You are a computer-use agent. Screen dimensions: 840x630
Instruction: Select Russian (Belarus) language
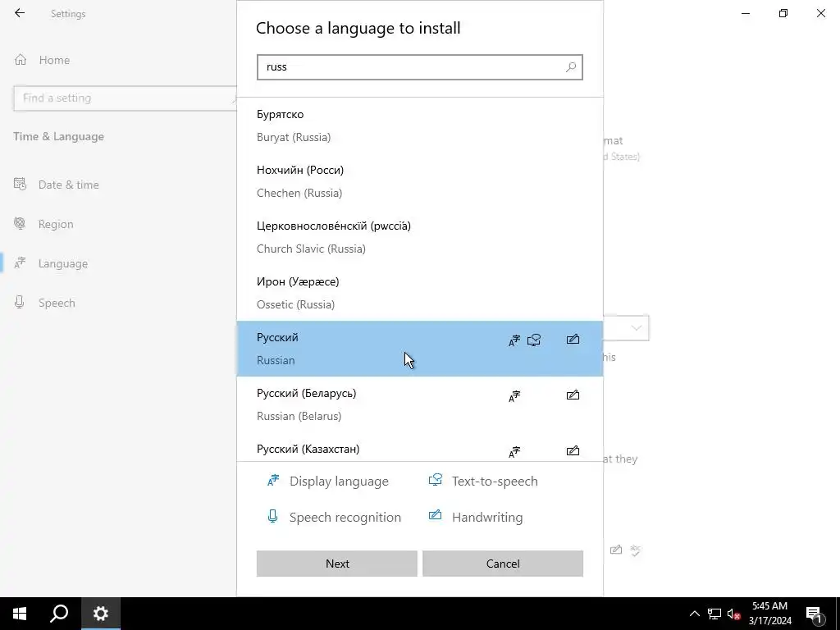pos(420,404)
